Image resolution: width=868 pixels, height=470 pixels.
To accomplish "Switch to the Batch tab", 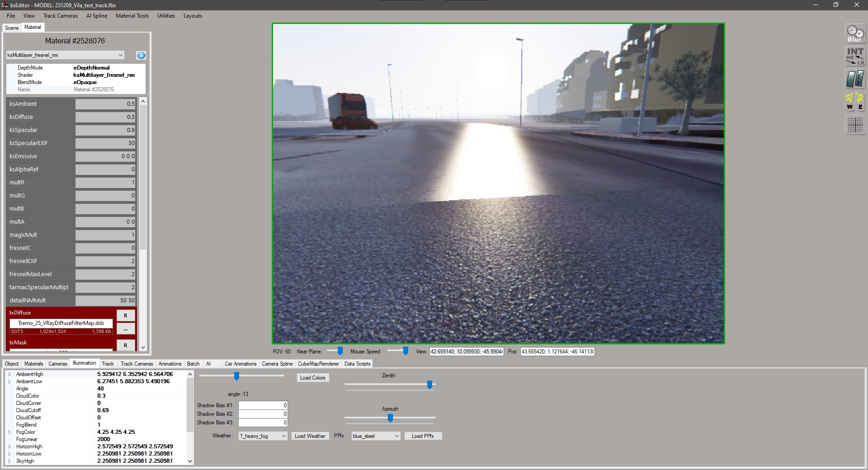I will (x=193, y=364).
